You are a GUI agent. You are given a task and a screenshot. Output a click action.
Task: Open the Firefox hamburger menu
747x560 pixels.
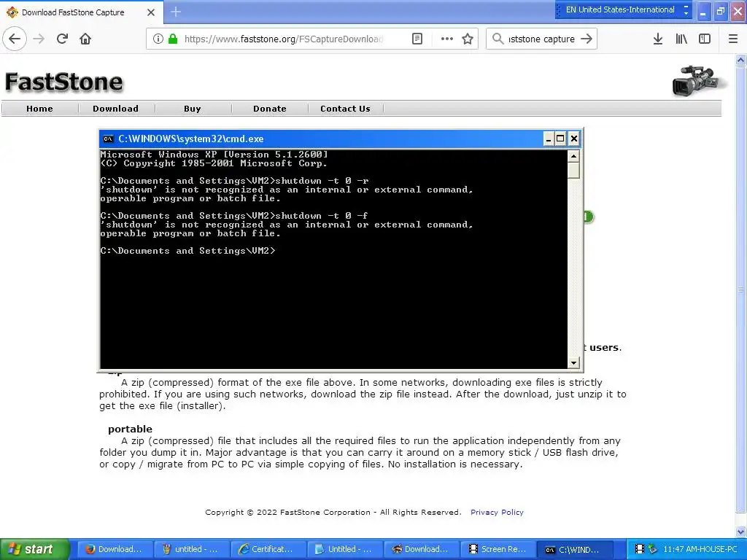[x=733, y=39]
